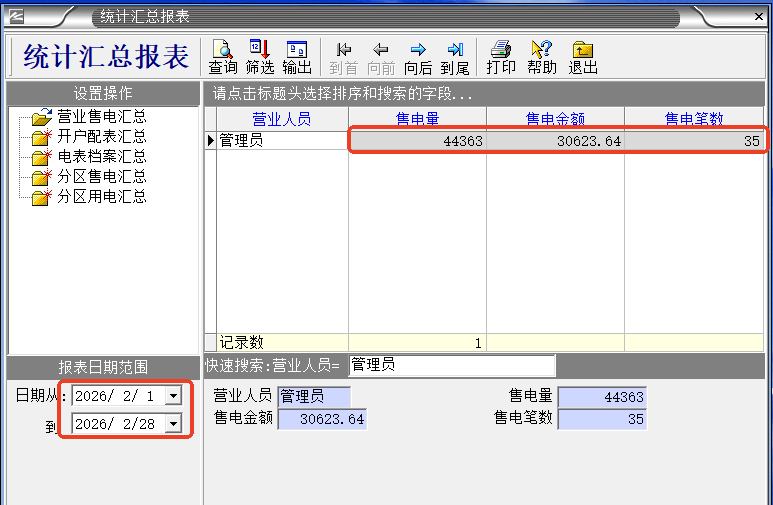Open 帮助 help from toolbar

click(542, 57)
